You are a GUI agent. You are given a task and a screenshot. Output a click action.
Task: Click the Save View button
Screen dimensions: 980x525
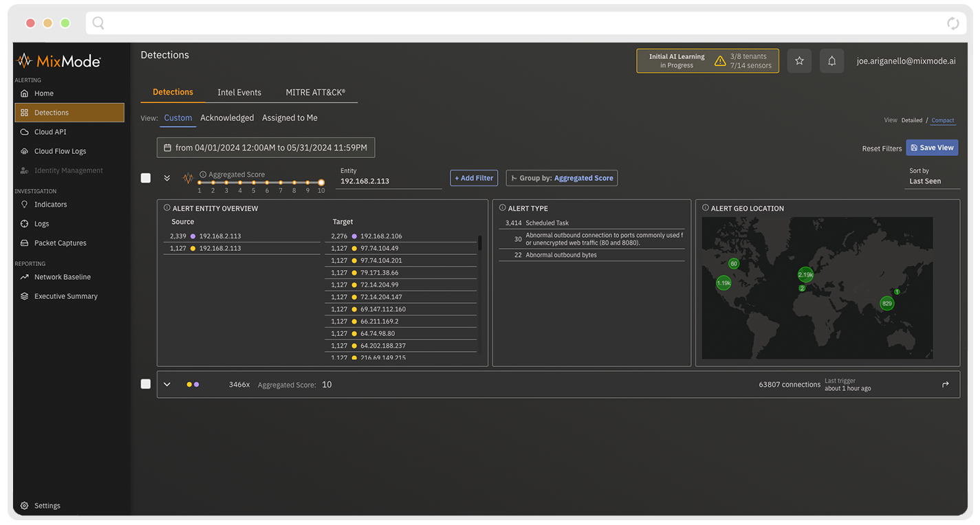(932, 148)
